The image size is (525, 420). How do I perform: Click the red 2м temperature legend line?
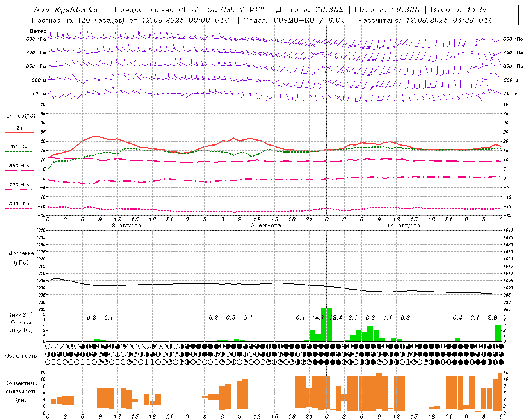19,133
